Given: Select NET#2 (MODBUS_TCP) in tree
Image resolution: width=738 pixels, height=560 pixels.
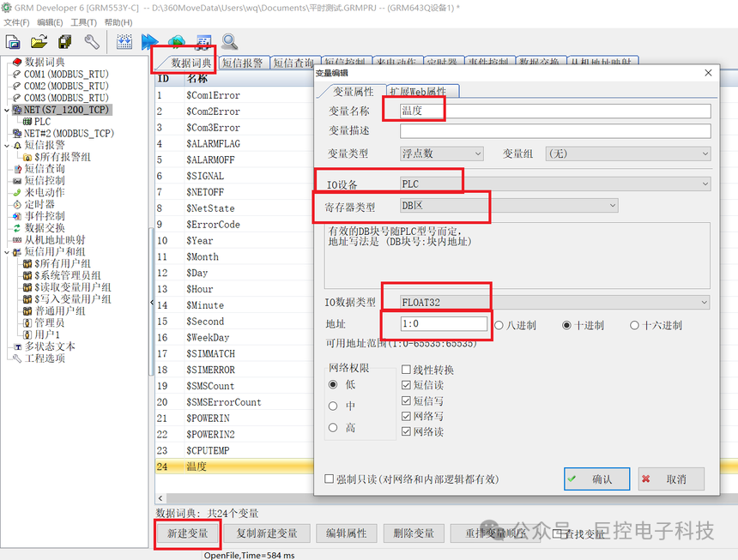Looking at the screenshot, I should point(69,134).
